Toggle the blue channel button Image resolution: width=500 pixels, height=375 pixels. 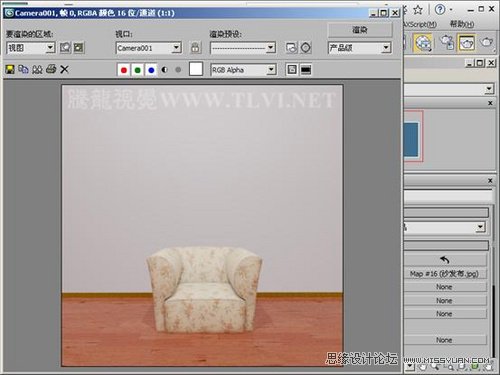coord(151,70)
